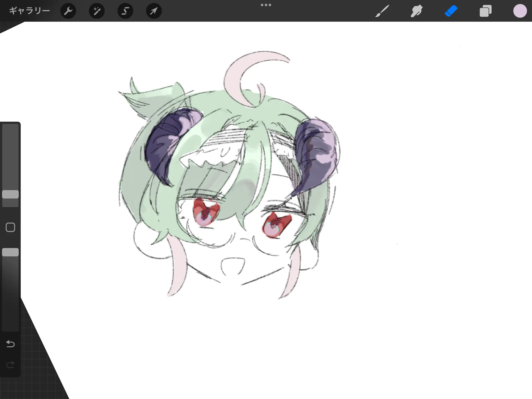Activate the Selection S tool
Screen dimensions: 532x399
coord(125,11)
